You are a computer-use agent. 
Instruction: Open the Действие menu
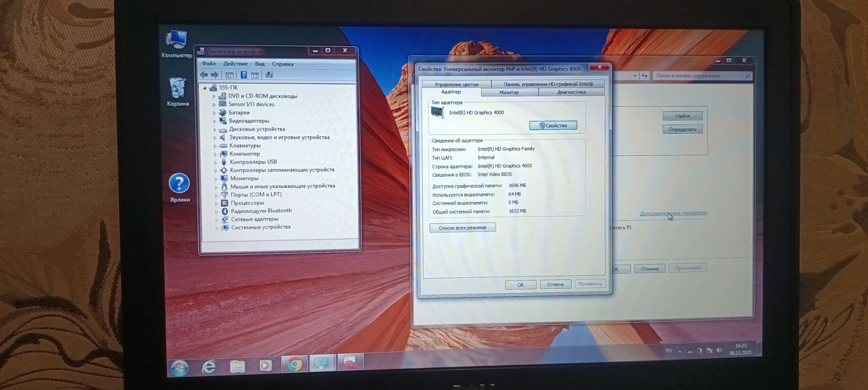pyautogui.click(x=236, y=64)
